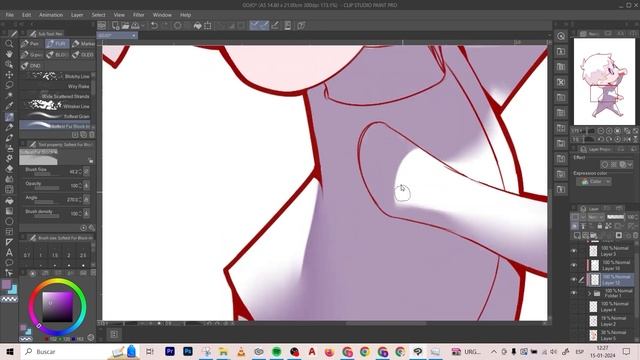The width and height of the screenshot is (640, 360).
Task: Toggle second snap to special ruler button
Action: point(264,26)
